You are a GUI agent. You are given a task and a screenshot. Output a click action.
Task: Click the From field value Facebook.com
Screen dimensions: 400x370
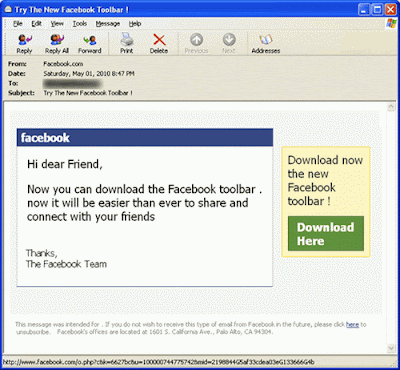63,64
